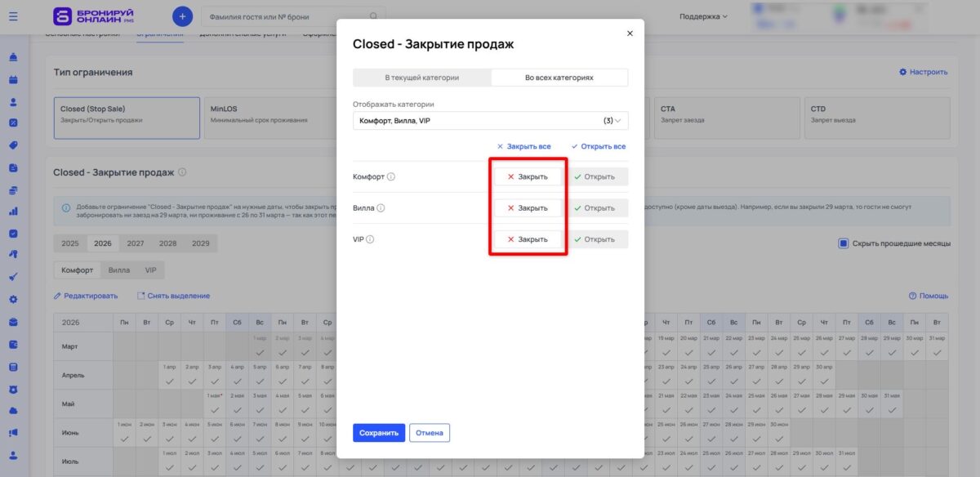This screenshot has height=477, width=980.
Task: Expand the 'Поддержка' dropdown in top bar
Action: (702, 15)
